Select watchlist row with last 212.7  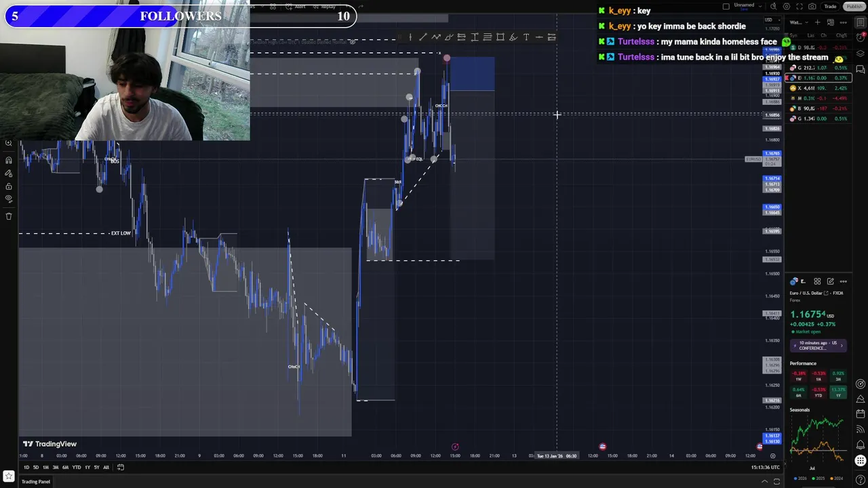click(x=818, y=68)
